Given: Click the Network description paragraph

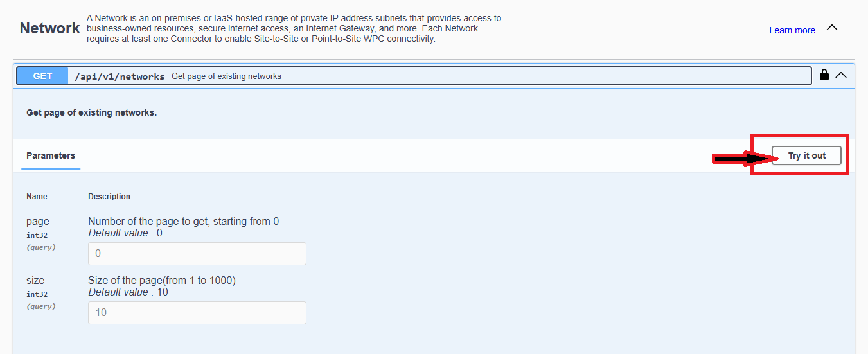Looking at the screenshot, I should pos(294,29).
